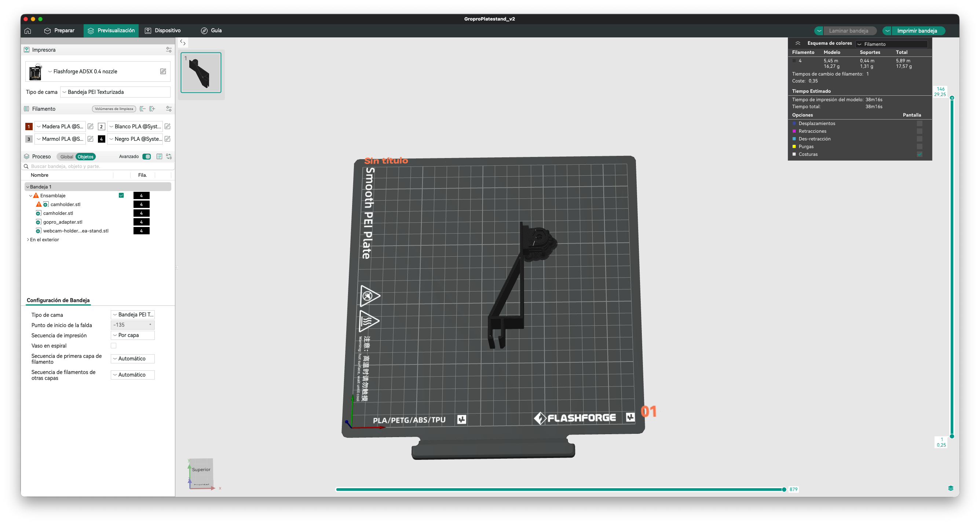Toggle Ensamblaje printable checkbox
The width and height of the screenshot is (980, 524).
[x=121, y=195]
